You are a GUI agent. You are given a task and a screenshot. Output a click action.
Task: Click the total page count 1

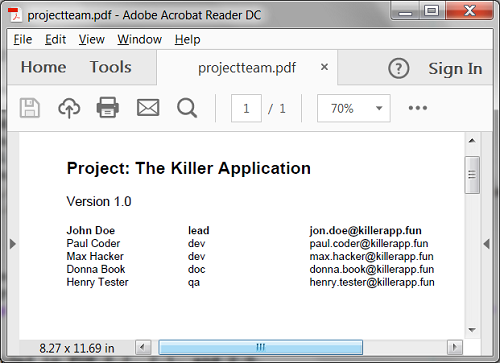click(282, 108)
